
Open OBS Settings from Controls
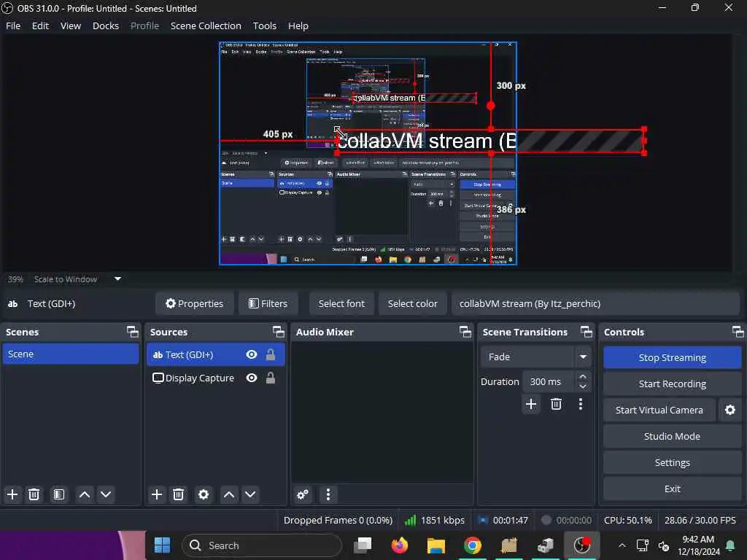pos(672,462)
